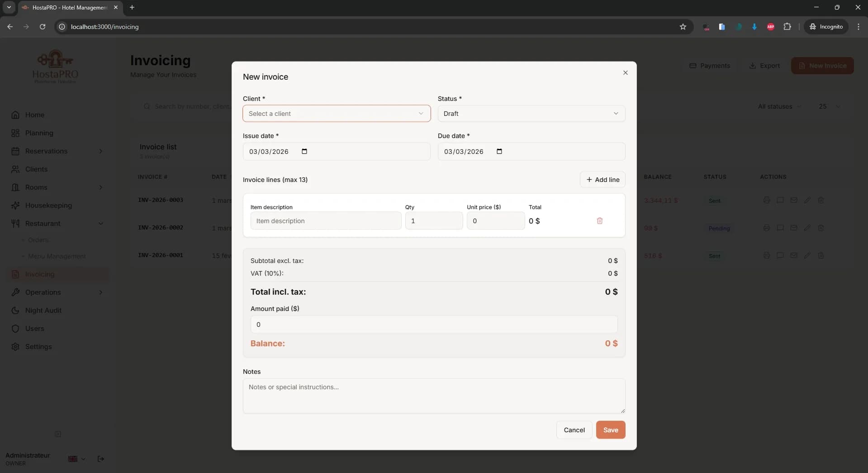Edit invoice INV-2026-0002 with the pencil icon

tap(807, 228)
